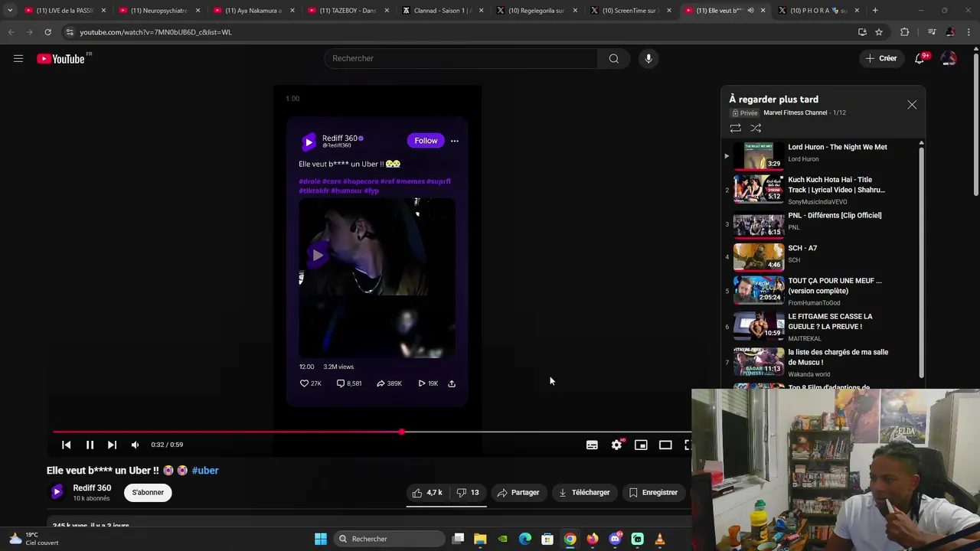Click the Partager button
The image size is (980, 551).
[518, 493]
